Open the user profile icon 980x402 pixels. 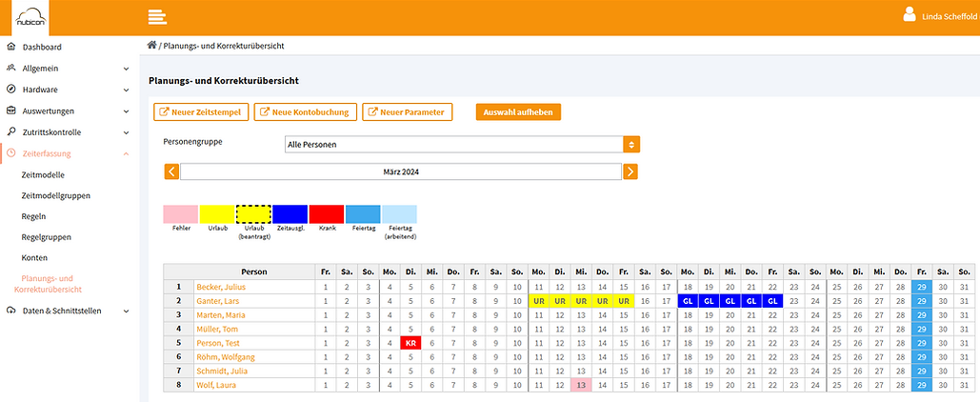pos(910,14)
